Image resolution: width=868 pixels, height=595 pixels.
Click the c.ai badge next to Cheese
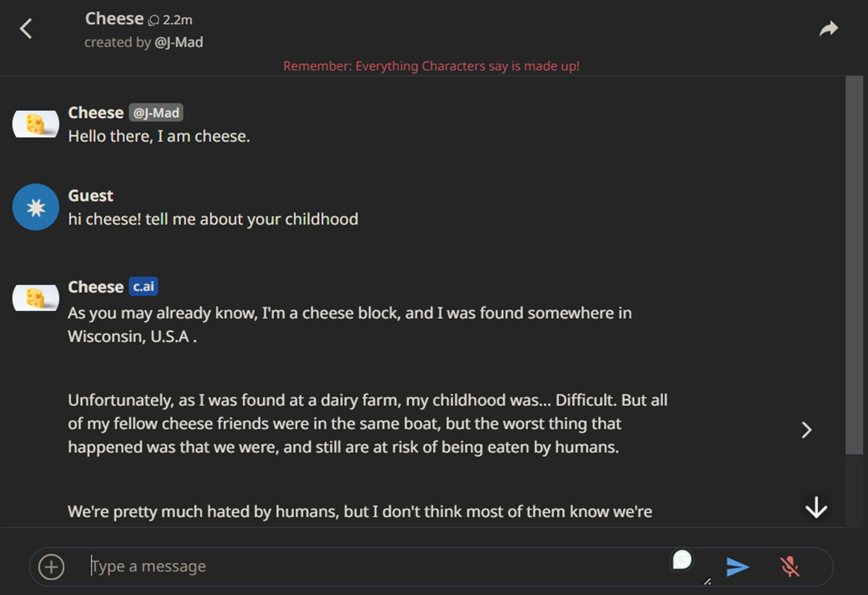point(143,287)
